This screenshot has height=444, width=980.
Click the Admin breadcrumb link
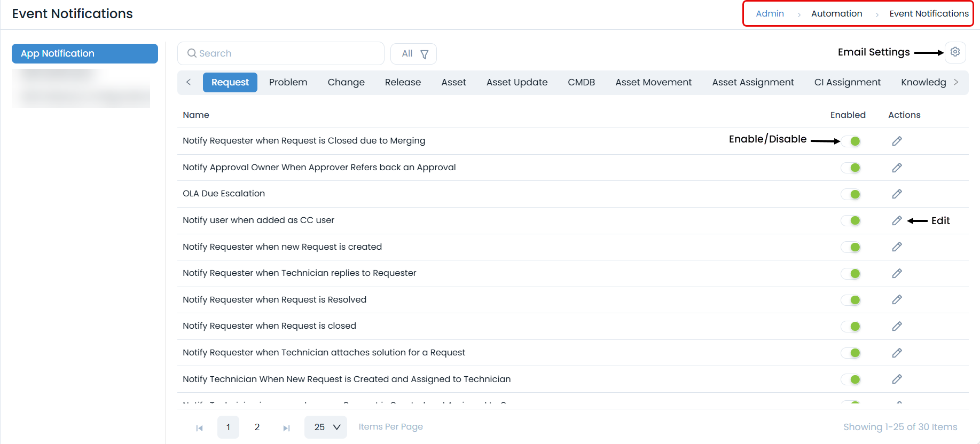pyautogui.click(x=770, y=13)
